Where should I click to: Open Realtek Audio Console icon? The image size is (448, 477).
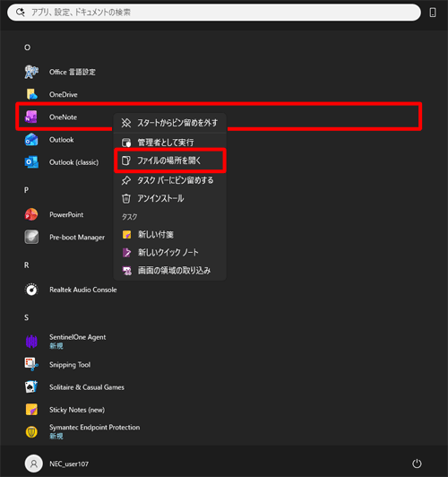tap(31, 290)
